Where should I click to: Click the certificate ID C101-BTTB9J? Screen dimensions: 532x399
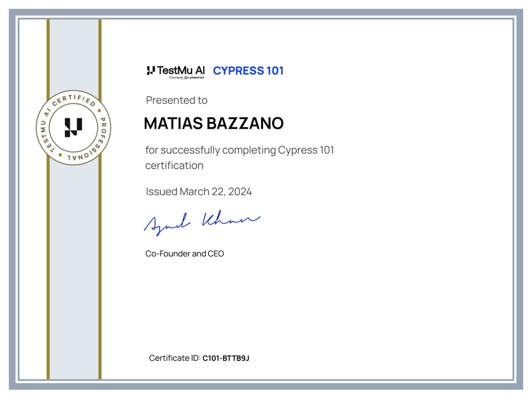pos(226,358)
